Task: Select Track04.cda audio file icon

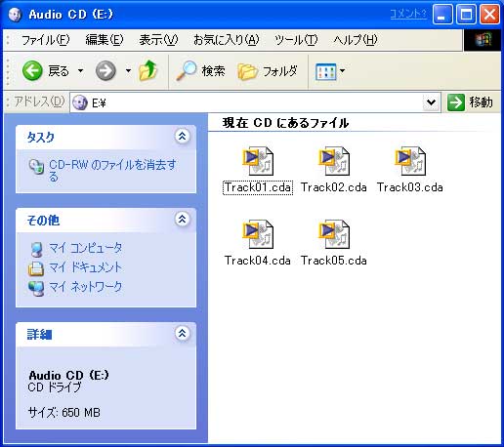Action: (x=258, y=234)
